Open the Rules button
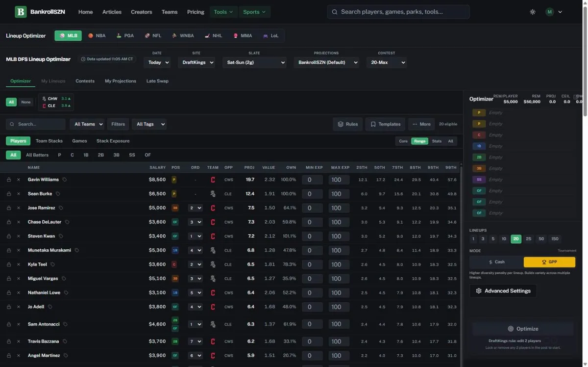The width and height of the screenshot is (588, 367). (x=348, y=124)
